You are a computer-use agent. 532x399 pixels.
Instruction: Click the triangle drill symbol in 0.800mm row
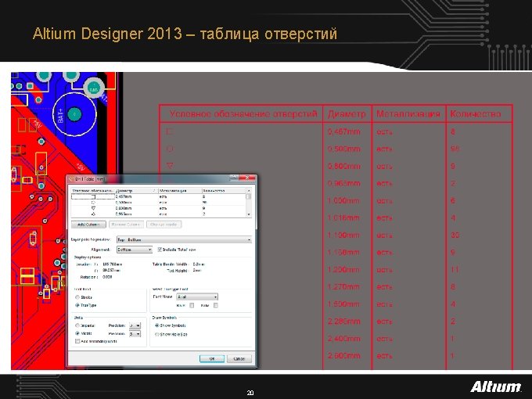(x=170, y=165)
